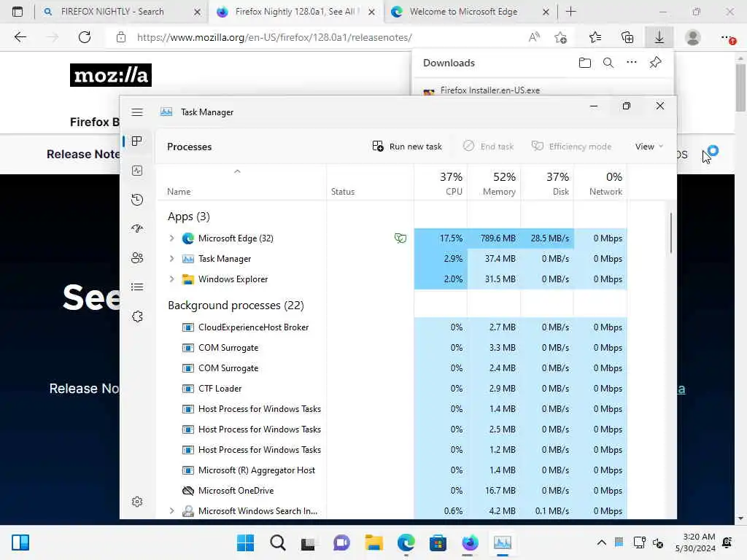Open Edge Settings and more menu
The image size is (747, 560).
coord(727,37)
